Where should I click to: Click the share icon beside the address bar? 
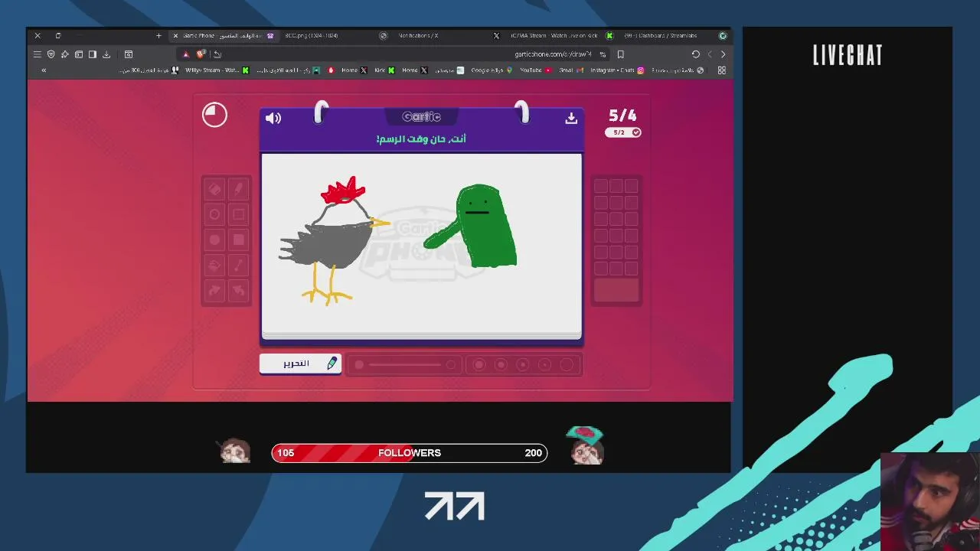217,54
